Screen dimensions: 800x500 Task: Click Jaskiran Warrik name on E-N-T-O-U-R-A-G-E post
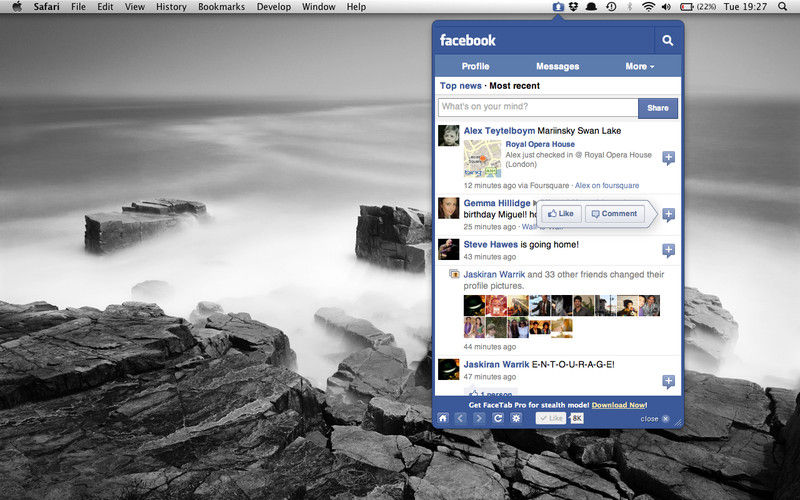point(496,364)
